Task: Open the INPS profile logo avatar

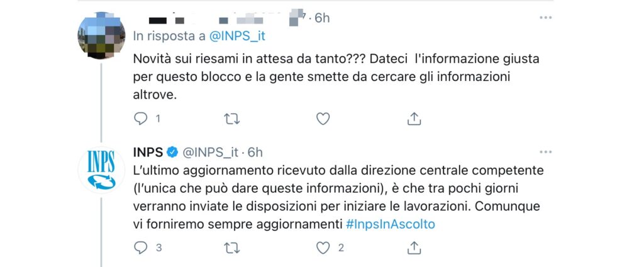Action: point(101,170)
